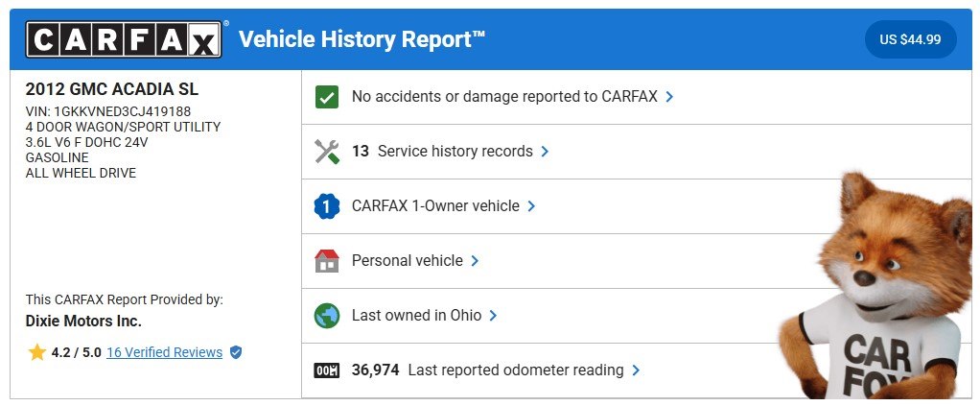Click the gold star rating icon

[x=37, y=352]
